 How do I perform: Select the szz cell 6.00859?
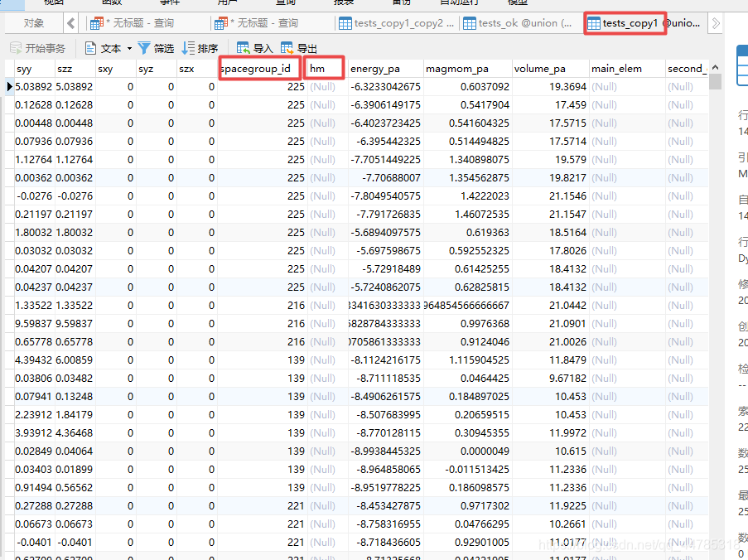point(75,360)
